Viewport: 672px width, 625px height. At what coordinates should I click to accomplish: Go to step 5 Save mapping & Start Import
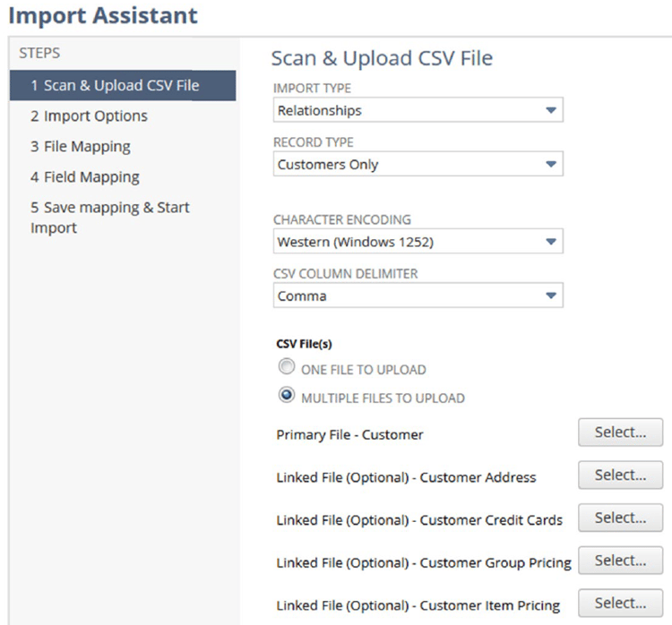pyautogui.click(x=109, y=218)
